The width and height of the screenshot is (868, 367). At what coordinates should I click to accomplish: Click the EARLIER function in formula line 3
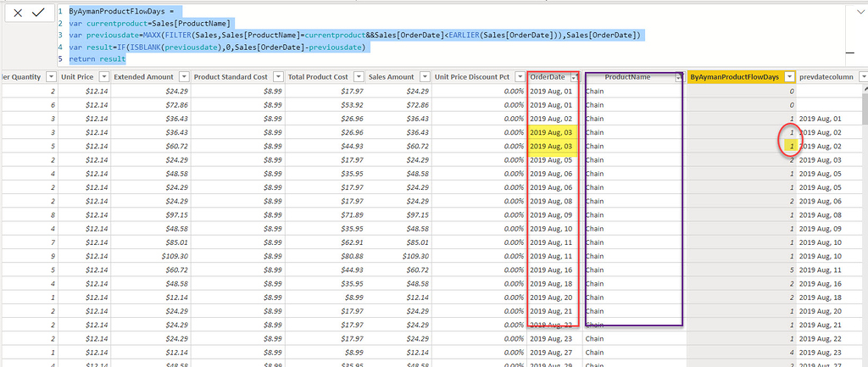[x=464, y=36]
